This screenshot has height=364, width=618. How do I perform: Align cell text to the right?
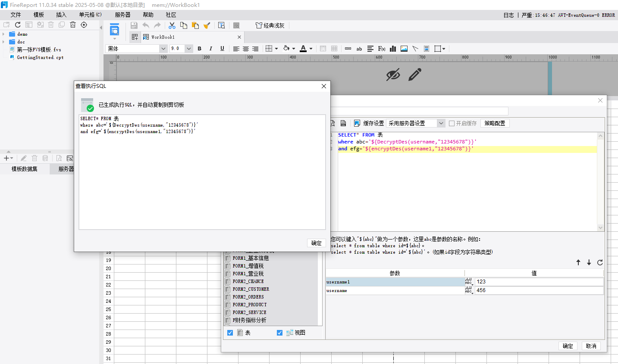pos(255,49)
